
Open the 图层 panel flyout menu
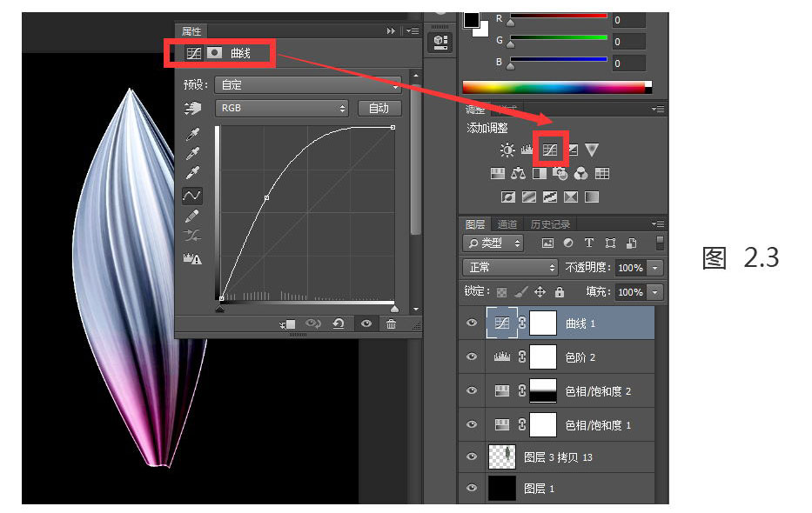coord(658,224)
